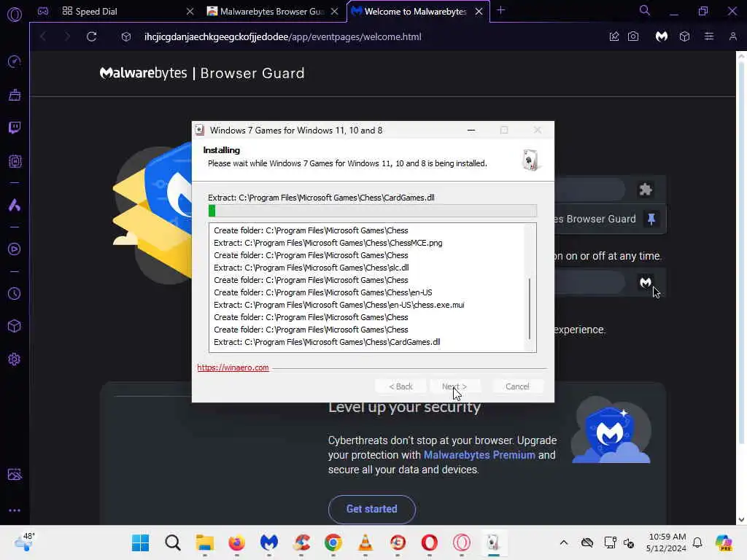
Task: Open the CPU chip icon in sidebar
Action: (15, 161)
